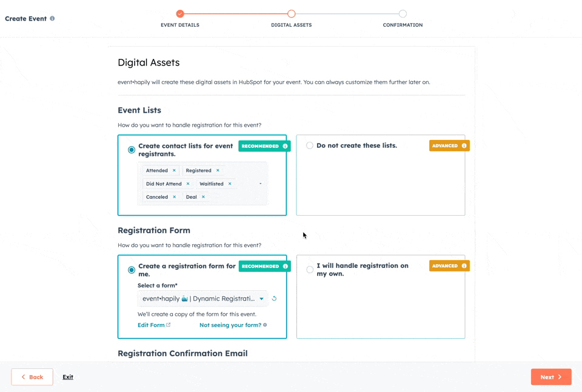
Task: Go to the Event Details step
Action: [180, 14]
